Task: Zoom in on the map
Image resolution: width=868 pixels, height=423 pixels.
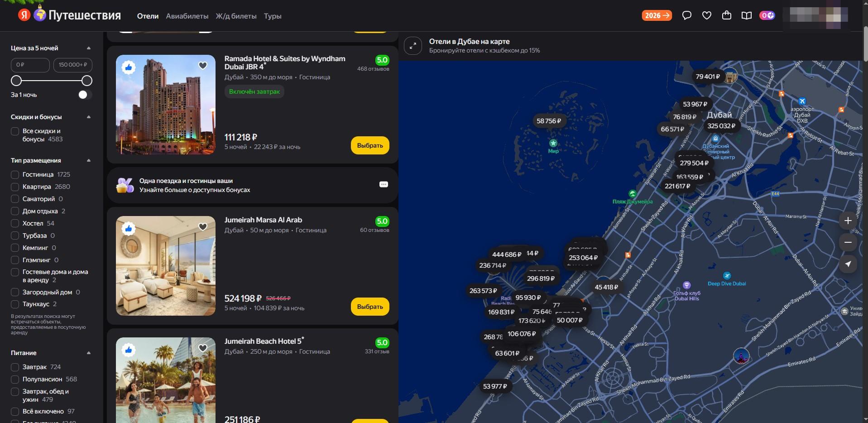Action: [x=848, y=221]
